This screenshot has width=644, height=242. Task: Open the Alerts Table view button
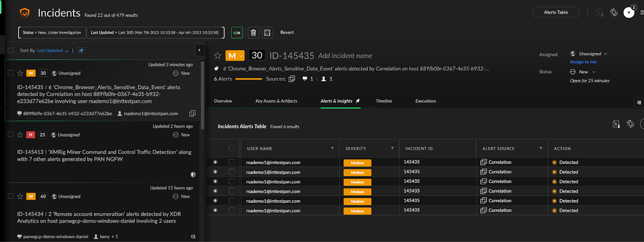coord(556,12)
